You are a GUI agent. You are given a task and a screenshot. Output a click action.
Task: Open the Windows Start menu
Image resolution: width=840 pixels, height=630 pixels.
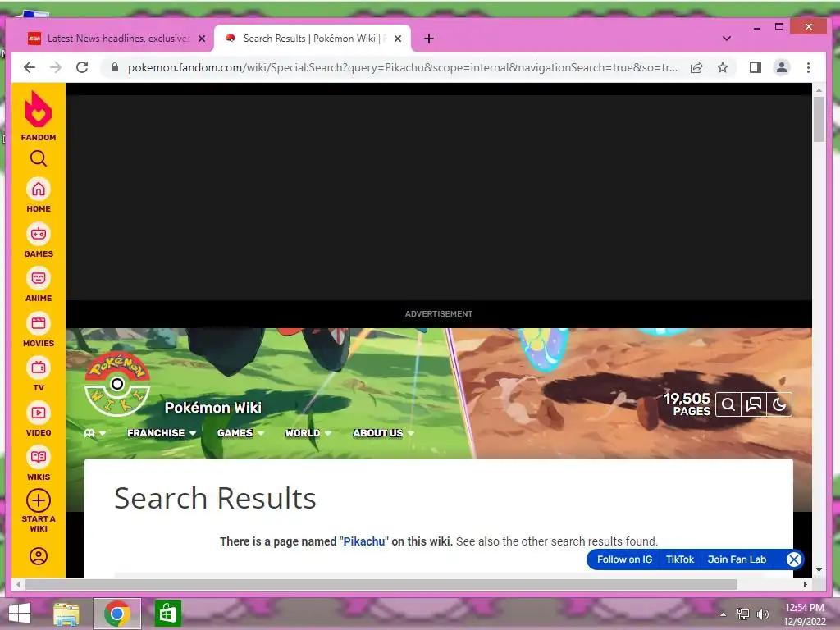pyautogui.click(x=20, y=614)
